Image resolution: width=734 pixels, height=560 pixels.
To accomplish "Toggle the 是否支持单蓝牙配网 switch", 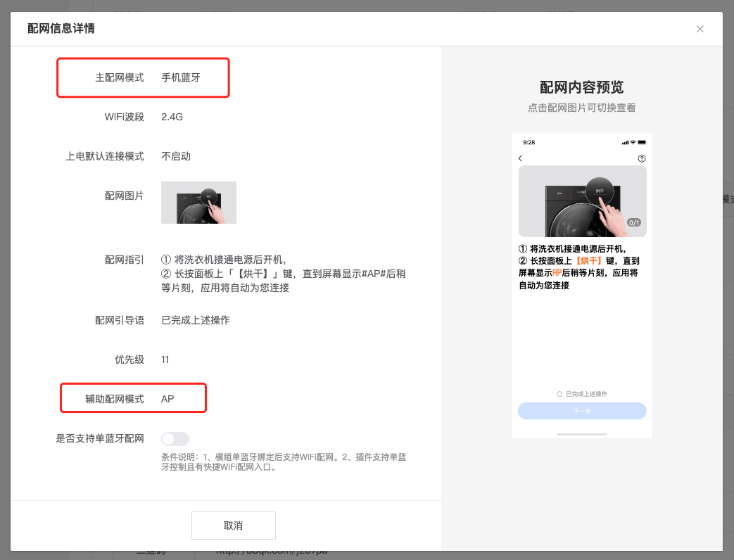I will pos(175,439).
